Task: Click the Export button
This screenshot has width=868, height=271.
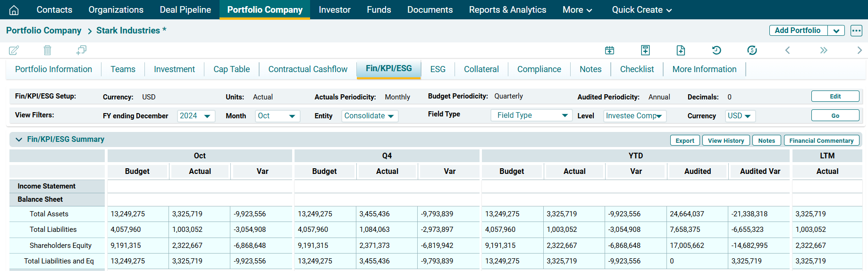Action: 684,140
